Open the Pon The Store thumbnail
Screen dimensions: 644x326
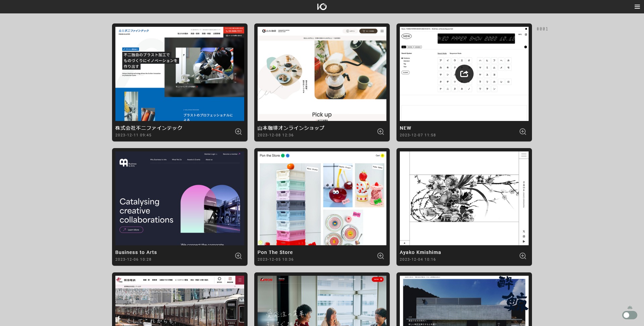pos(322,198)
